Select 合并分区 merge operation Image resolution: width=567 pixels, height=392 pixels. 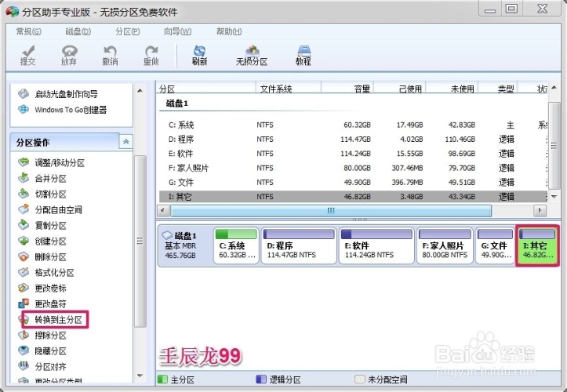pyautogui.click(x=42, y=178)
